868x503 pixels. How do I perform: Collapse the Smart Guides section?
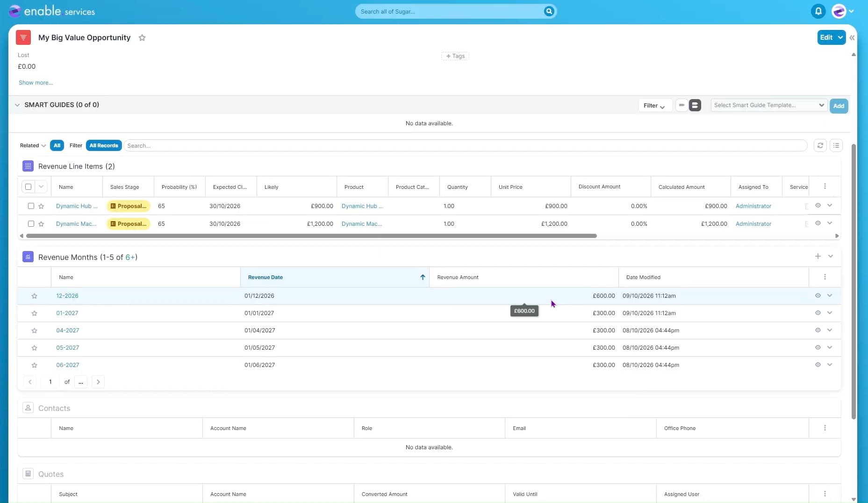(17, 105)
